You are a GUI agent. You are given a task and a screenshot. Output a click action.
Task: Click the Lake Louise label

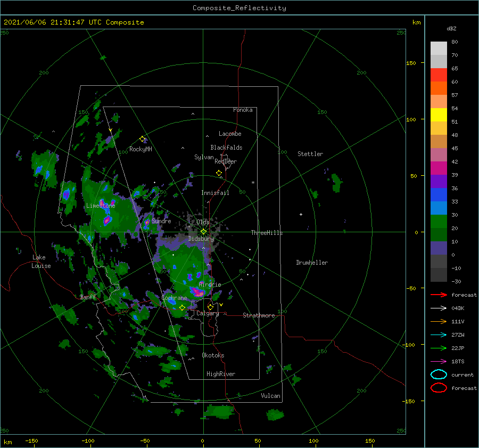41,262
